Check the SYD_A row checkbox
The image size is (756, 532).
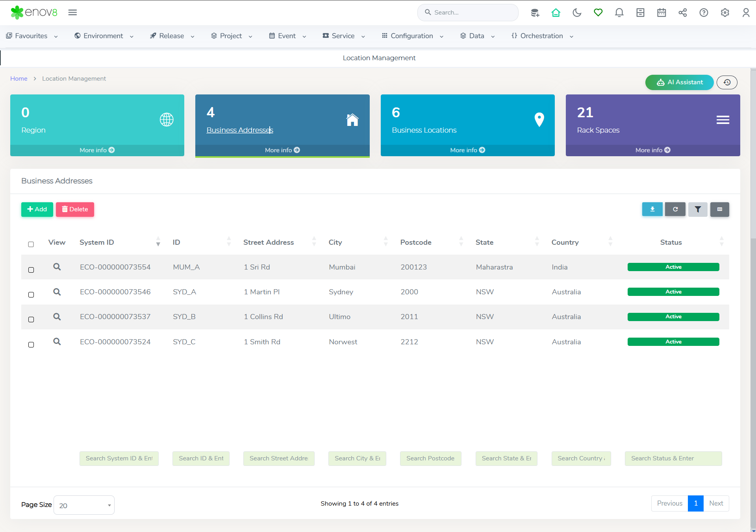pos(31,295)
